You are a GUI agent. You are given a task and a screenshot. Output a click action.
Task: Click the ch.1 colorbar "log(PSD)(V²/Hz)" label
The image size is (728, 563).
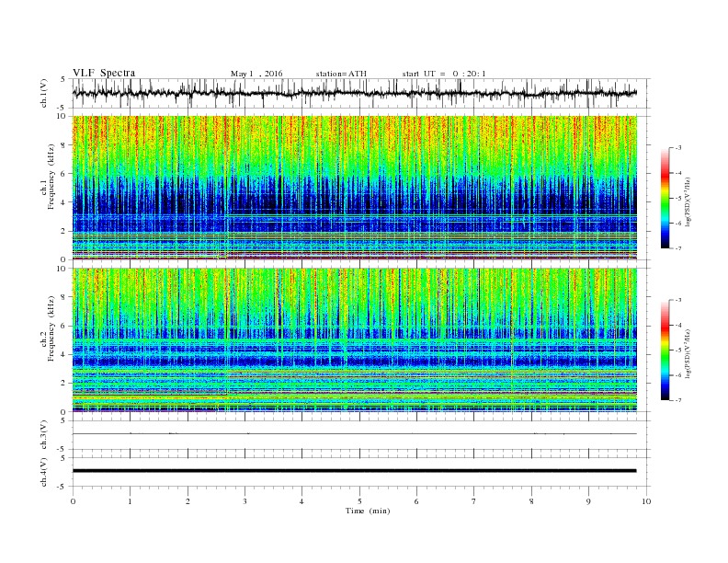click(688, 201)
